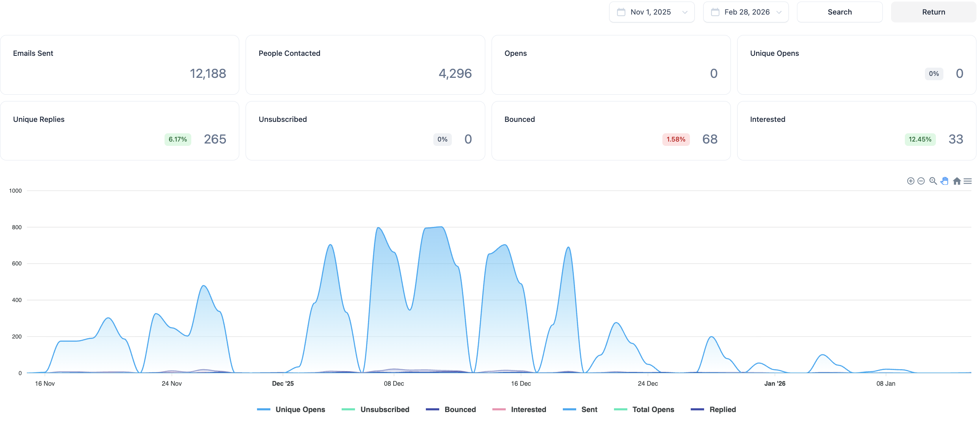Click the chart zoom out icon
The image size is (980, 427).
coord(921,181)
